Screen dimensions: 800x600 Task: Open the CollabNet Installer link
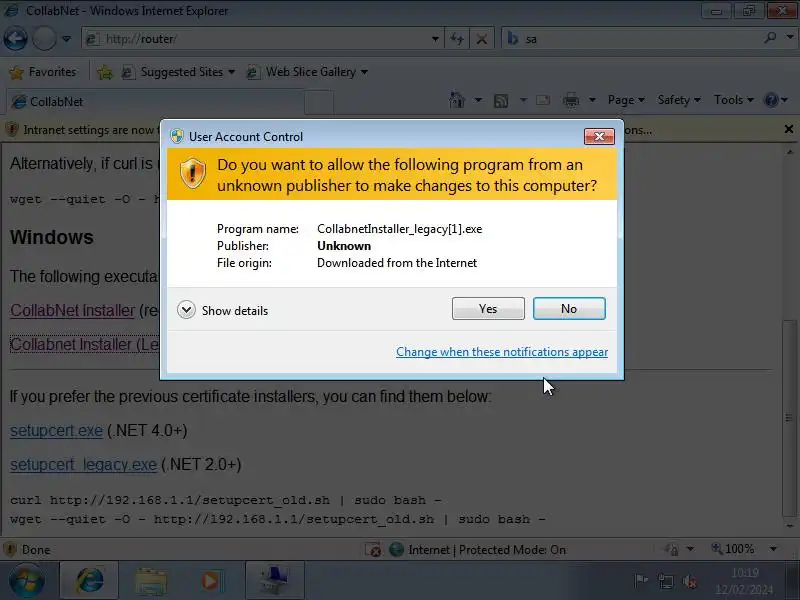[x=72, y=310]
